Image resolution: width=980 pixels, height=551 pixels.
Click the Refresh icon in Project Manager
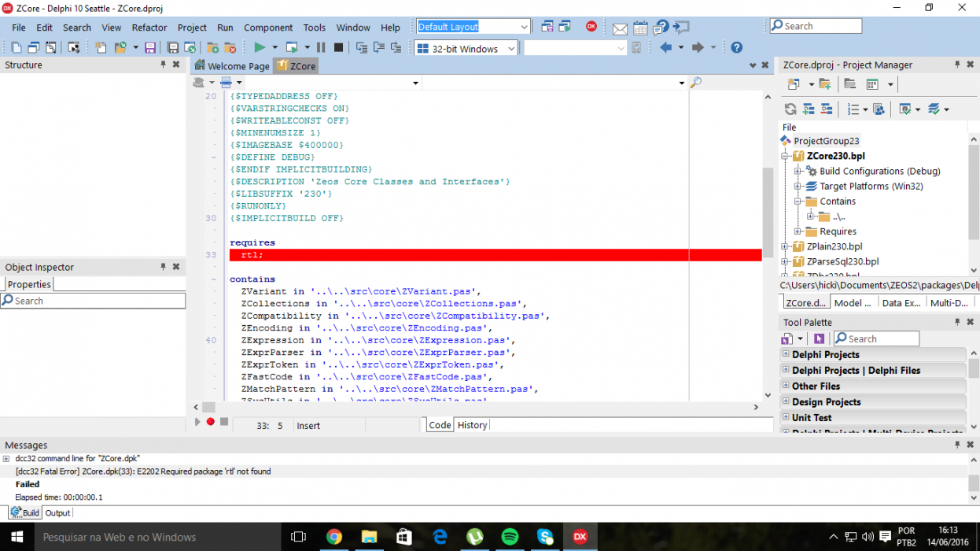(790, 109)
